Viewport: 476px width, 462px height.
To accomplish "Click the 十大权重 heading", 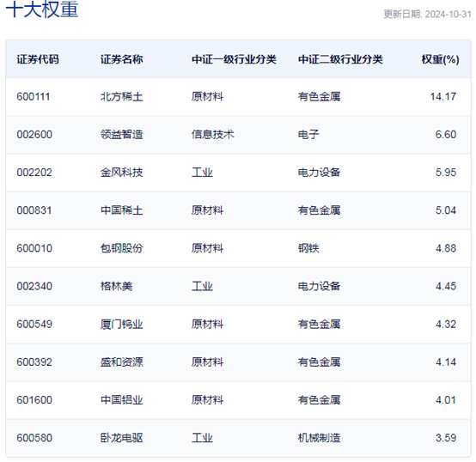I will [42, 9].
